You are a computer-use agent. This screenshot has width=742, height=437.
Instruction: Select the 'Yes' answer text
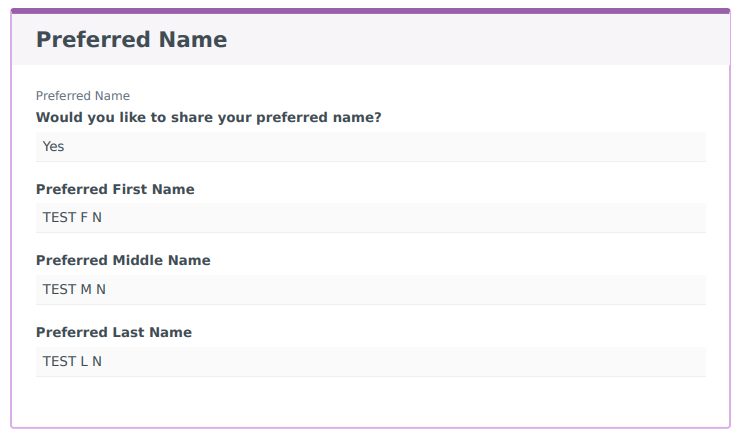pyautogui.click(x=54, y=146)
